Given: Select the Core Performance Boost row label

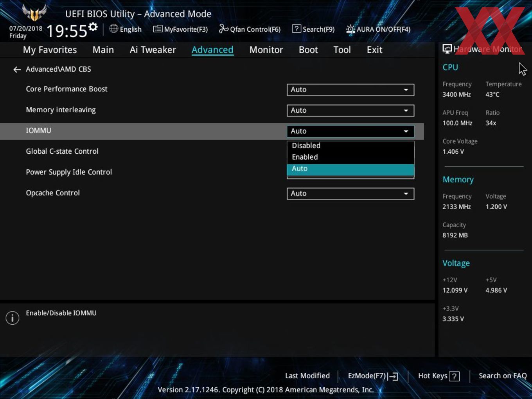Looking at the screenshot, I should 66,89.
